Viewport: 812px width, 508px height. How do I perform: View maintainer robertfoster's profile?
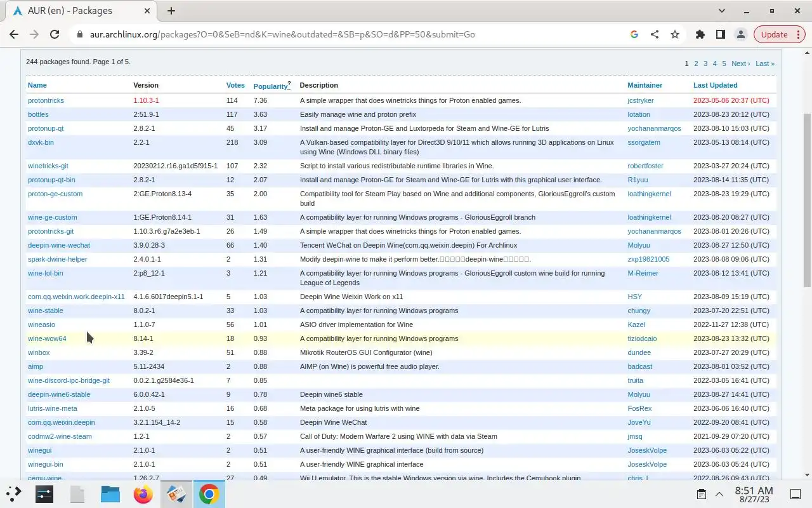pyautogui.click(x=645, y=166)
